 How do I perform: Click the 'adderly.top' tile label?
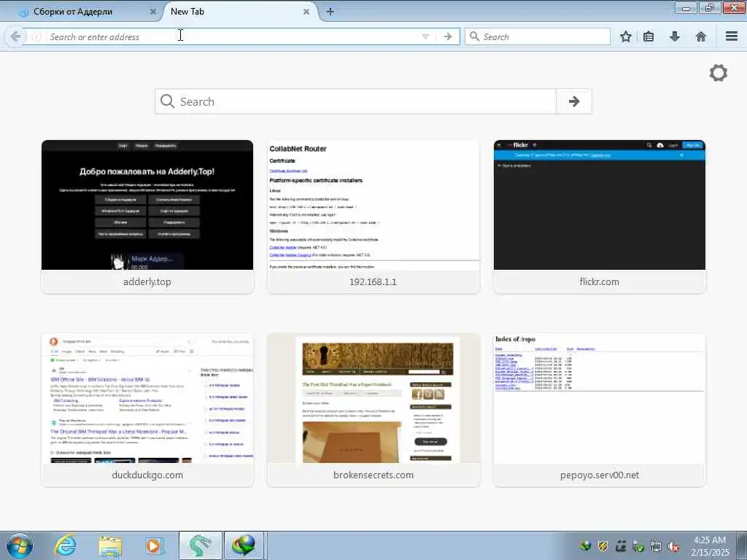coord(147,282)
